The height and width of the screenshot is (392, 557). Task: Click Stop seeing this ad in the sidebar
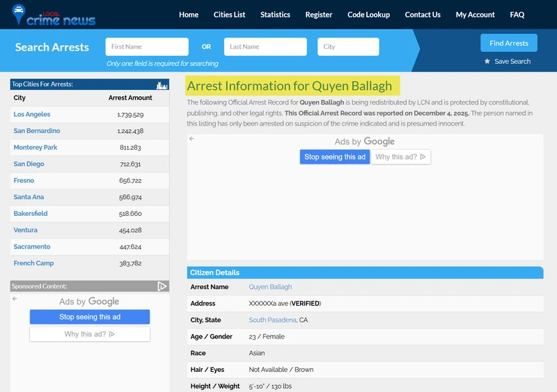click(x=90, y=317)
